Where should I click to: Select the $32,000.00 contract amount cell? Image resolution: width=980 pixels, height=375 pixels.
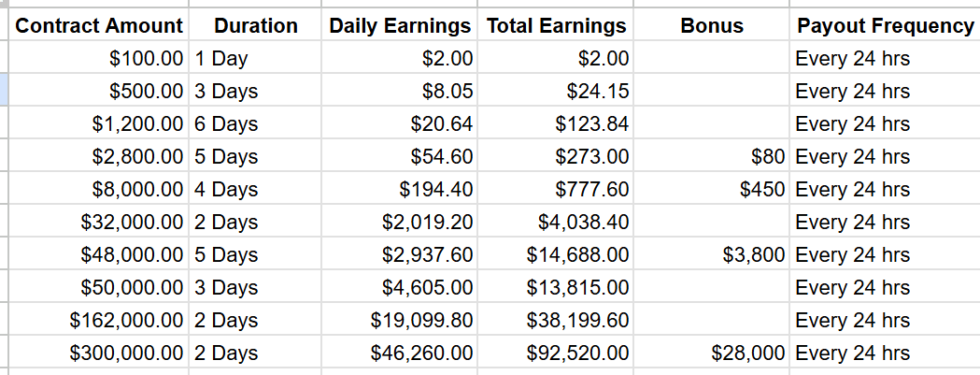99,222
